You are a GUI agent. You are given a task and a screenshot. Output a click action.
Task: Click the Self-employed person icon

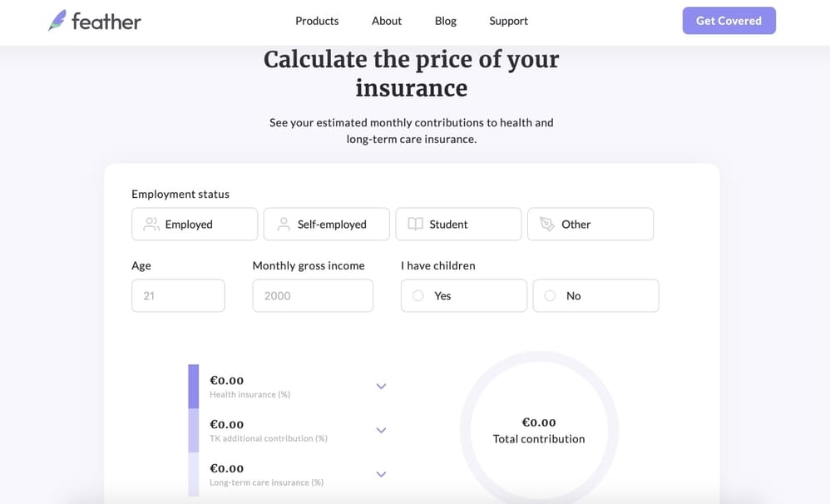(x=284, y=225)
